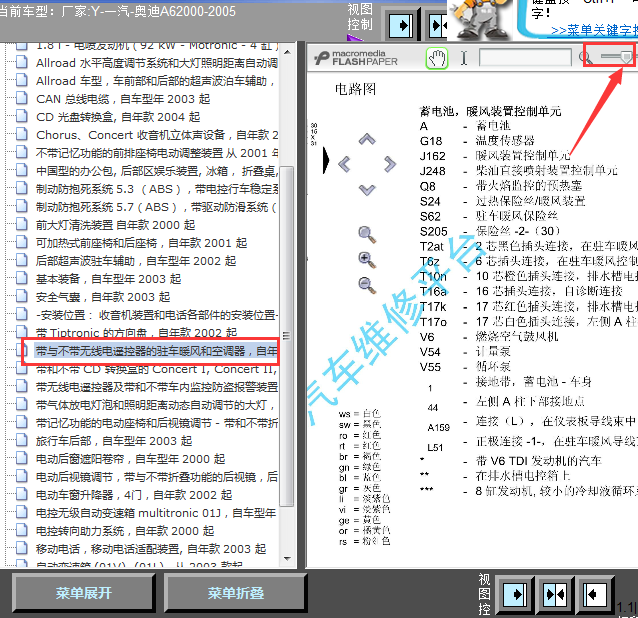This screenshot has height=618, width=638.
Task: Open 带气体放电灯泡 大灯 item
Action: click(155, 405)
